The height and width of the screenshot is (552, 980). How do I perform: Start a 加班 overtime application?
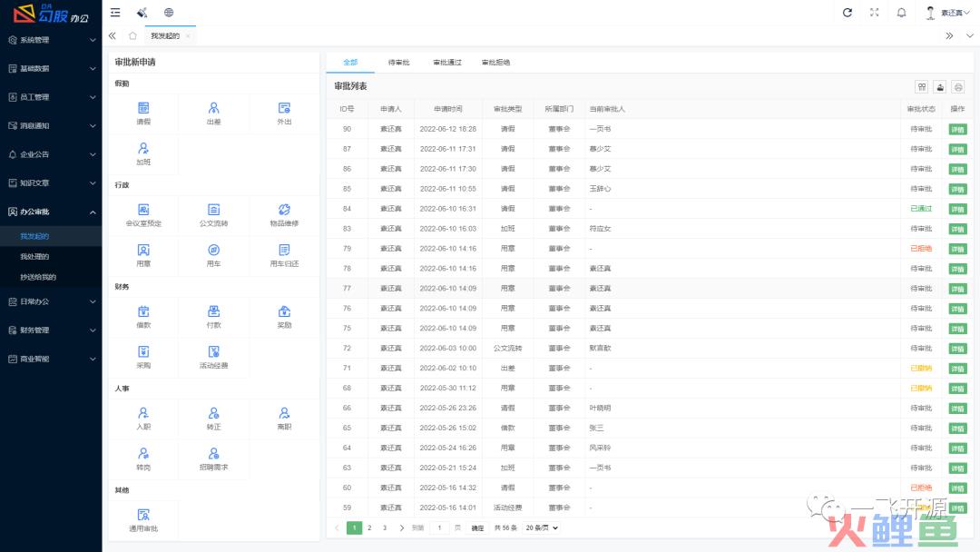click(x=143, y=153)
